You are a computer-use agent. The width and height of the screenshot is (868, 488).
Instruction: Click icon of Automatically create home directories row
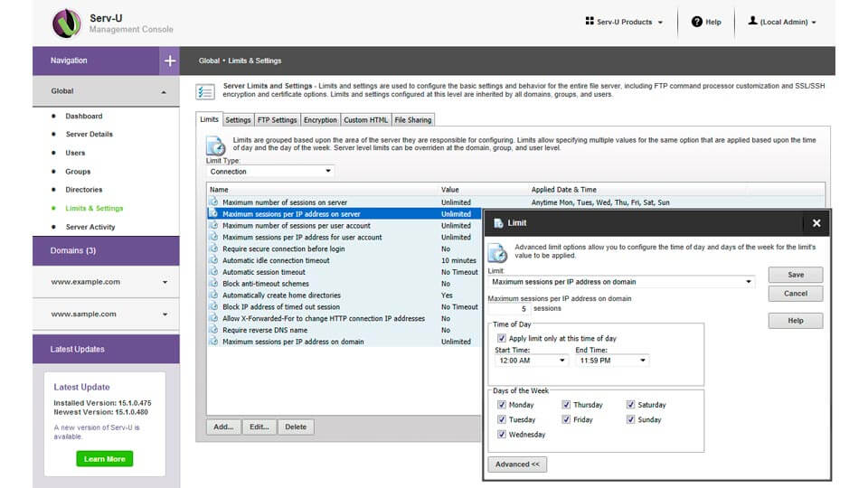coord(213,295)
